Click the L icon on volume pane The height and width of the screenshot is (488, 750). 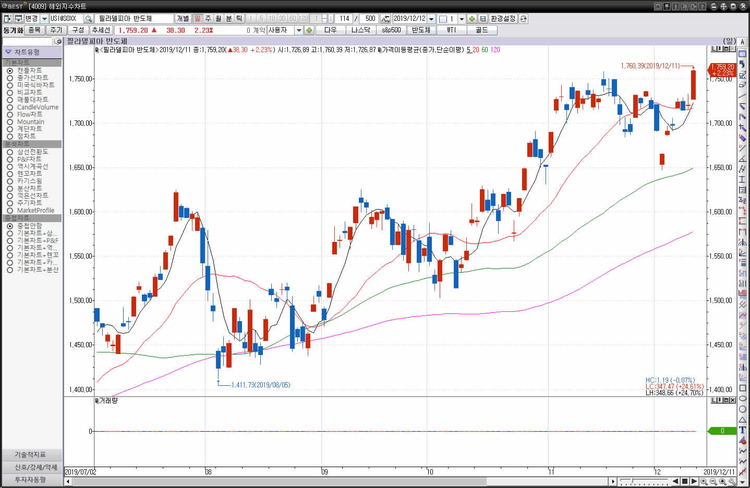pos(714,400)
